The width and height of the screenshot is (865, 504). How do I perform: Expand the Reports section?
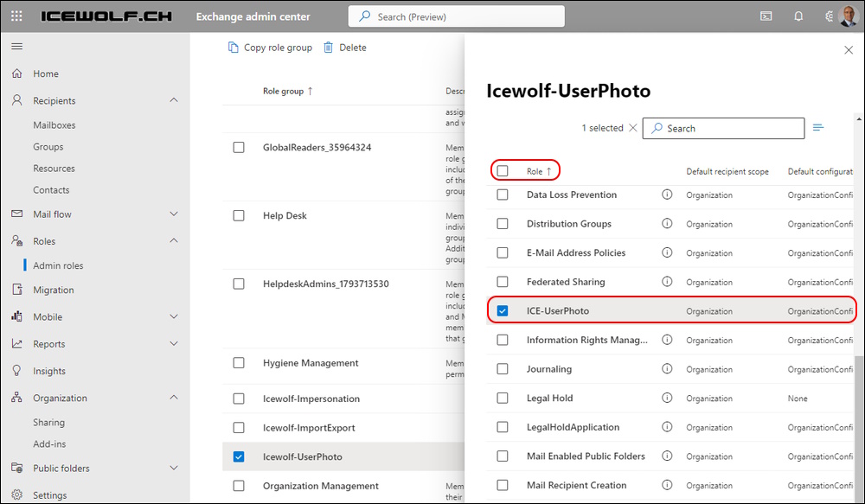pos(174,343)
